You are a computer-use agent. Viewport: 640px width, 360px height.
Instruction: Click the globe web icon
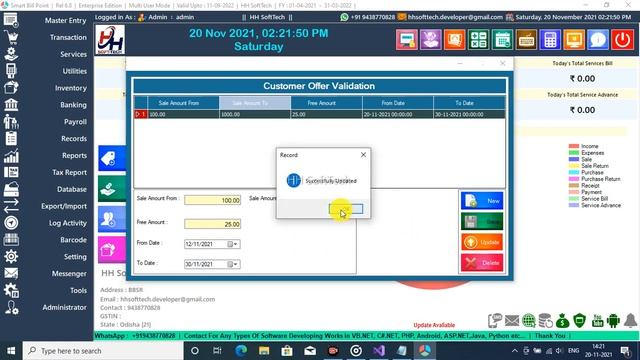click(x=529, y=321)
